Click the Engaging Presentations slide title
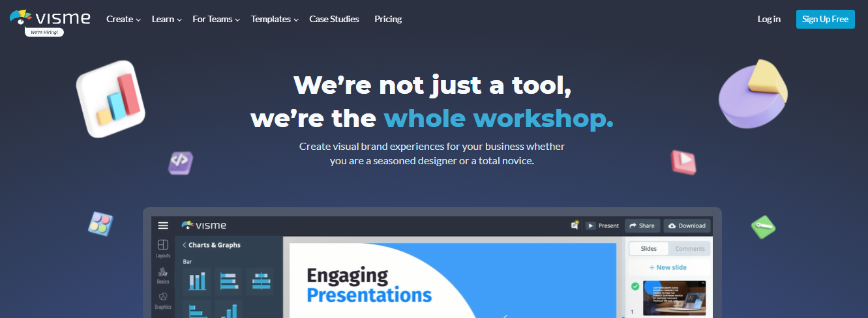The height and width of the screenshot is (318, 868). [369, 285]
